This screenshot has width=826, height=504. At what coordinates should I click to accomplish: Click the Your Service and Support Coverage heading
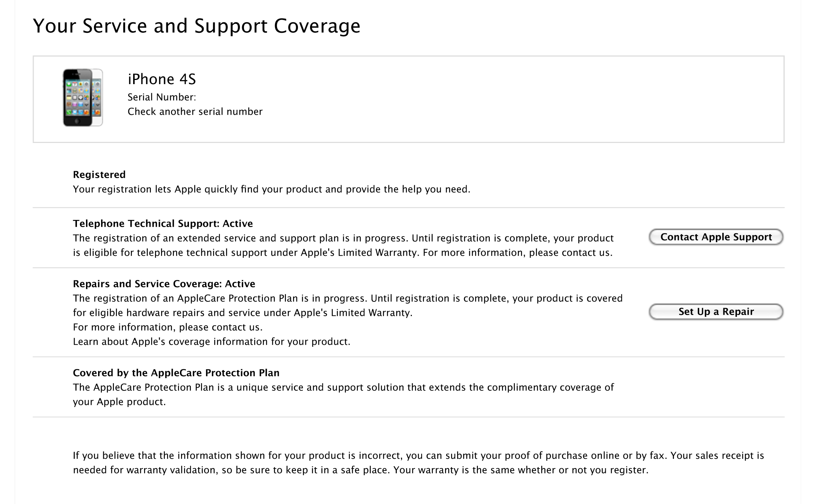[197, 26]
